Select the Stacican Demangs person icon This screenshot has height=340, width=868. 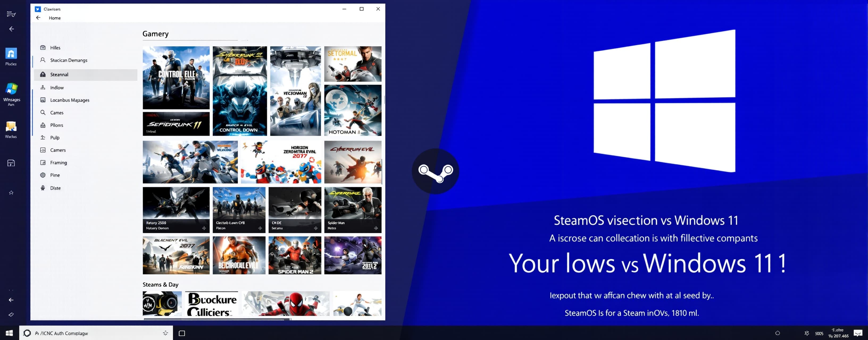43,60
